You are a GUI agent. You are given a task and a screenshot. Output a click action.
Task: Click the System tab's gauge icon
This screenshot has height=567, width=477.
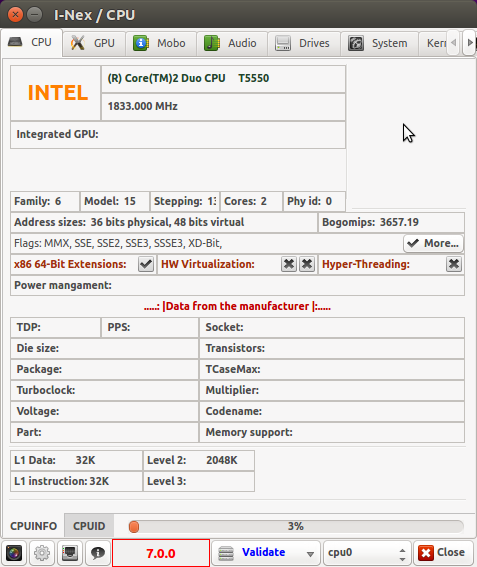click(x=356, y=43)
